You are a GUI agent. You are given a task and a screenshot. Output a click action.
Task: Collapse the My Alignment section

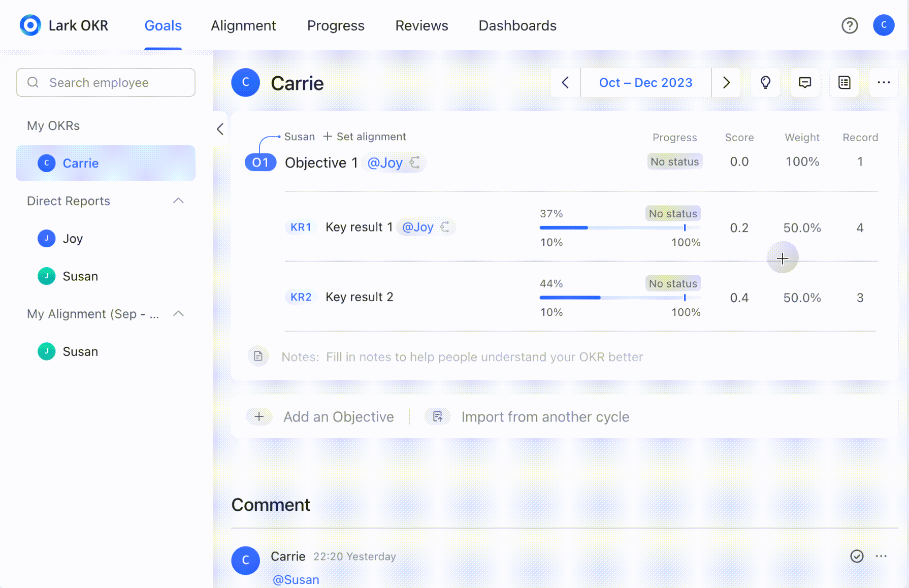(x=178, y=314)
